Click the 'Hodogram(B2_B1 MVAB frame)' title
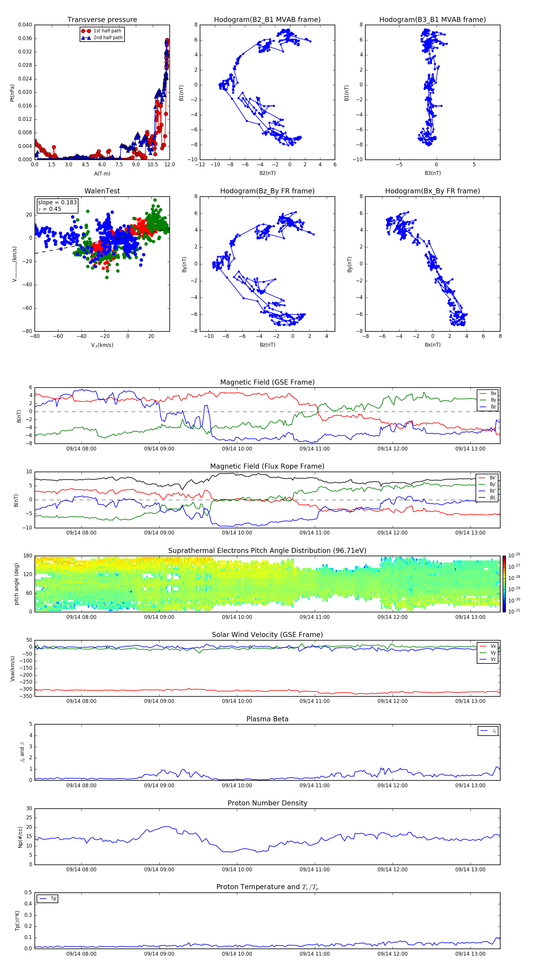 pyautogui.click(x=267, y=20)
